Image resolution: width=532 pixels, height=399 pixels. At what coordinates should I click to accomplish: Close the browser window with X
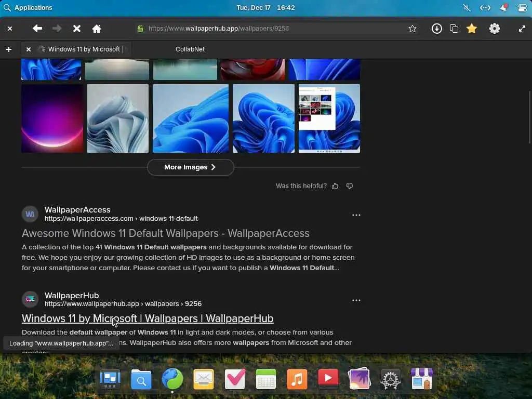click(10, 29)
